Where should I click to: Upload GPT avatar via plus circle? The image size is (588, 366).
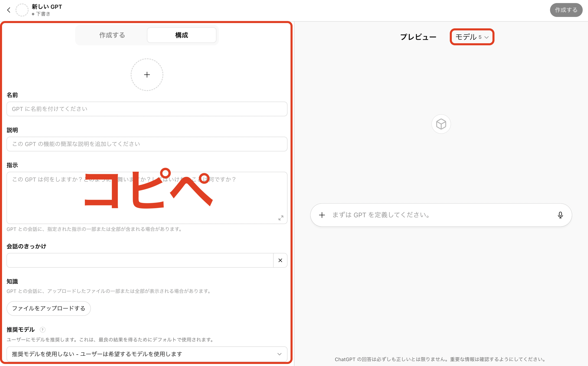[x=147, y=74]
